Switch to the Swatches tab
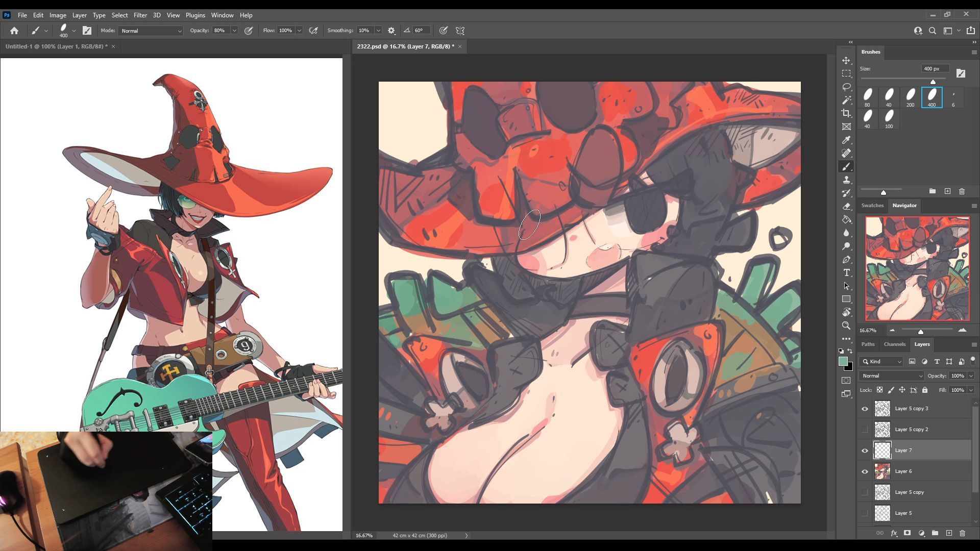The image size is (980, 551). pyautogui.click(x=872, y=205)
